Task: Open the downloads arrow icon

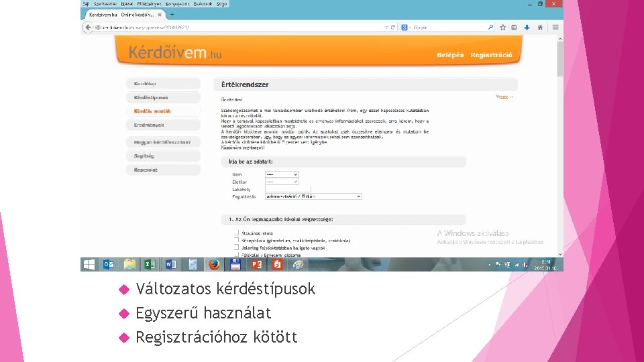Action: click(x=527, y=27)
